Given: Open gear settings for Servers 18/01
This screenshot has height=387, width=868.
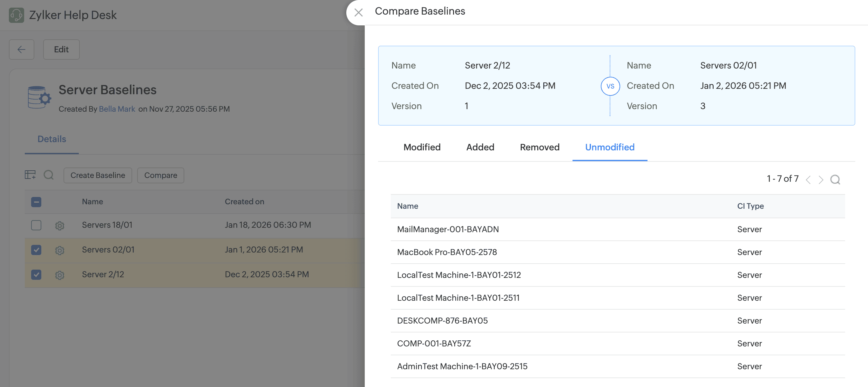Looking at the screenshot, I should (x=60, y=225).
